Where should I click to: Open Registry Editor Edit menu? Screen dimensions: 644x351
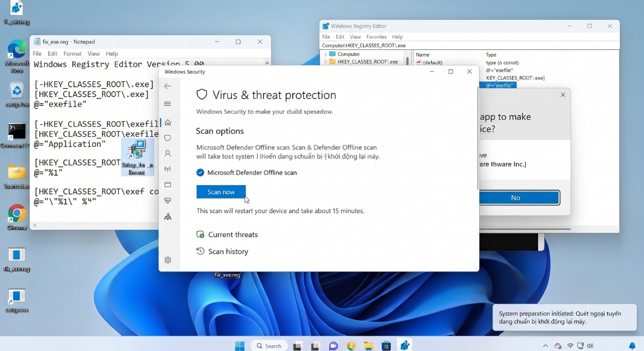pyautogui.click(x=340, y=37)
